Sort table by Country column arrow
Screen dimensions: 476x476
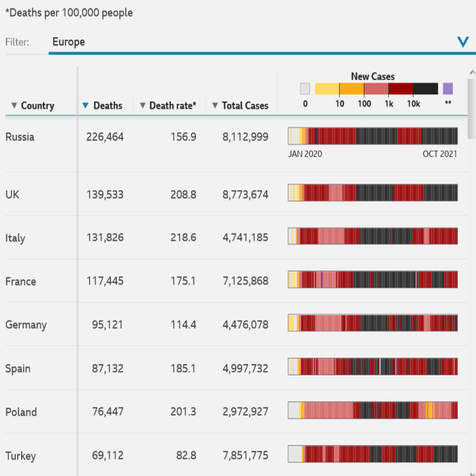coord(14,105)
